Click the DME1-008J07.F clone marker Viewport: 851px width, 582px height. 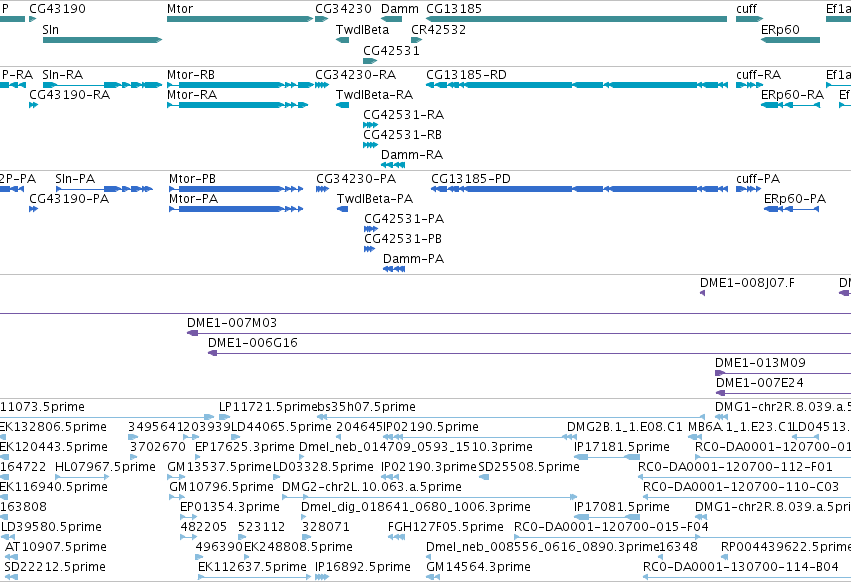click(x=702, y=293)
